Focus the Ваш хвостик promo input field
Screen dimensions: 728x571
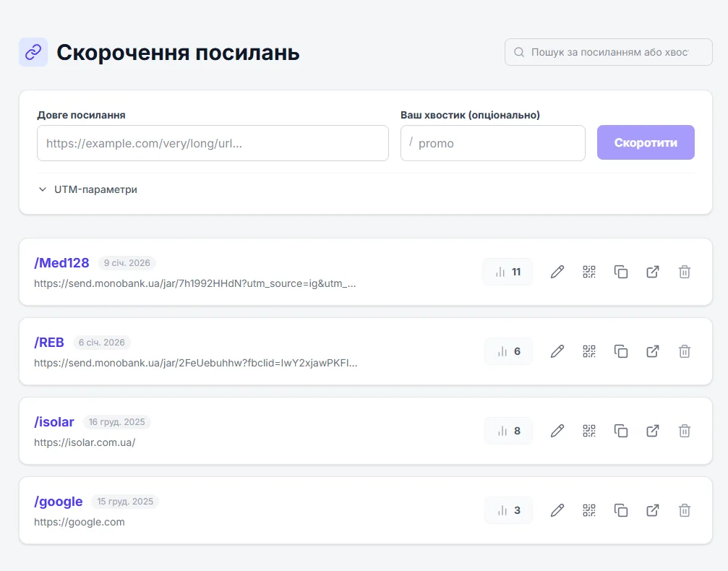[x=492, y=143]
